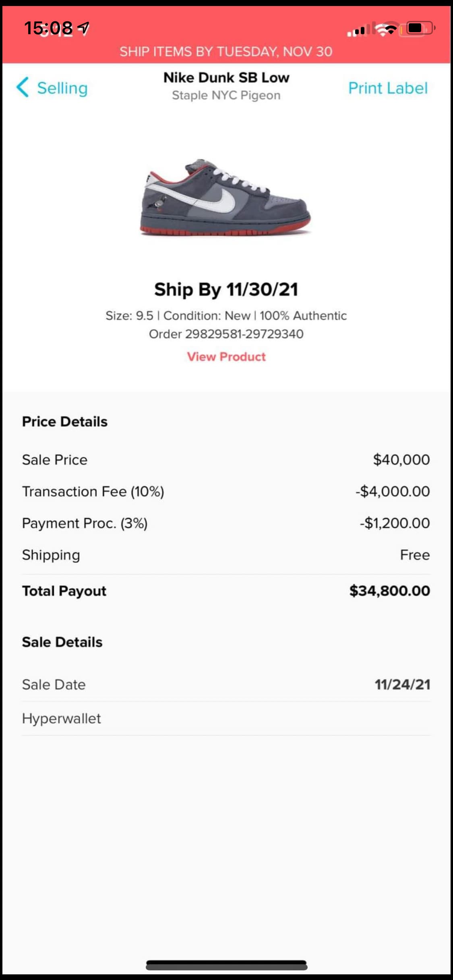Tap the Print Label button
453x980 pixels.
387,88
